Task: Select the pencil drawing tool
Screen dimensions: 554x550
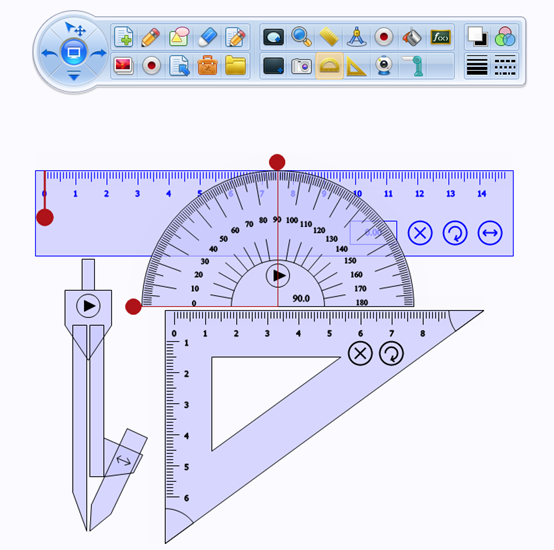Action: pos(151,37)
